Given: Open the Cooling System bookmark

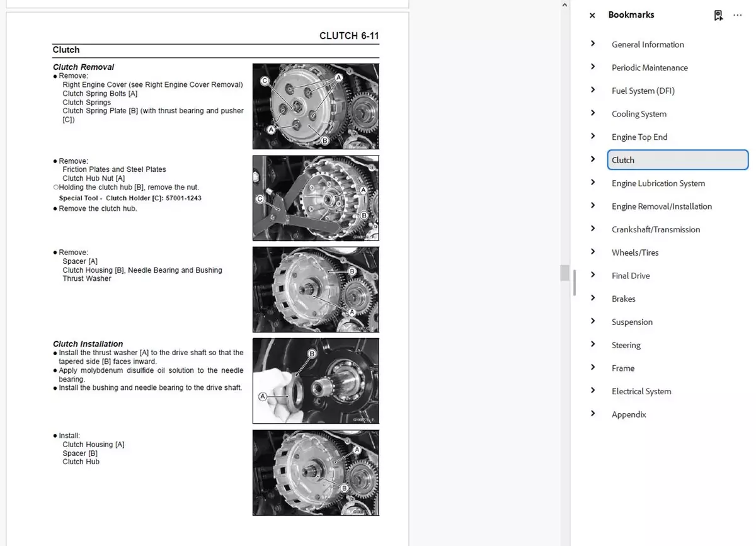Looking at the screenshot, I should (x=639, y=114).
